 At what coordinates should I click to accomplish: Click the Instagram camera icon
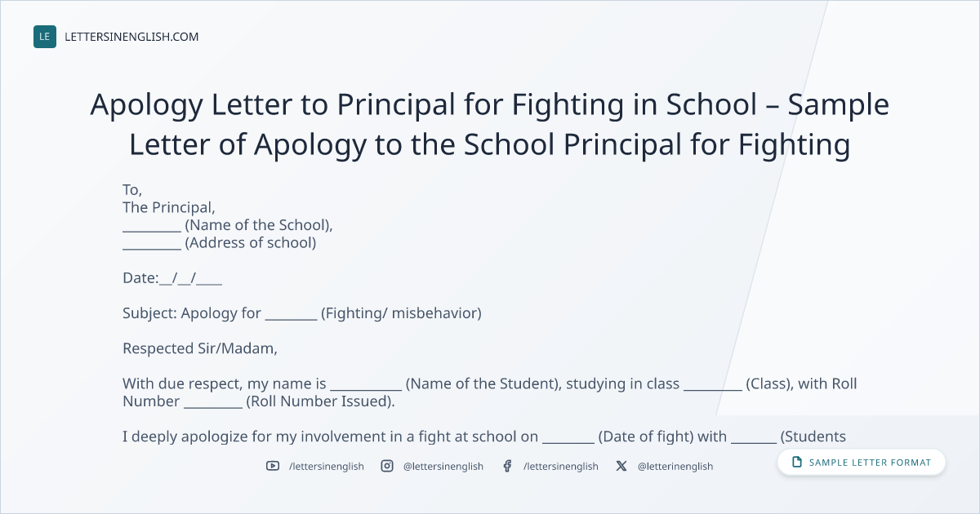pos(387,466)
